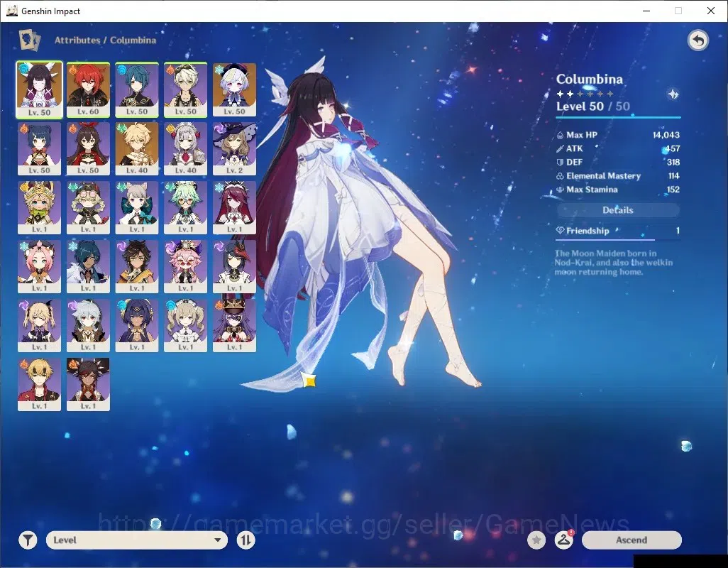
Task: Open the character filter funnel
Action: point(28,540)
